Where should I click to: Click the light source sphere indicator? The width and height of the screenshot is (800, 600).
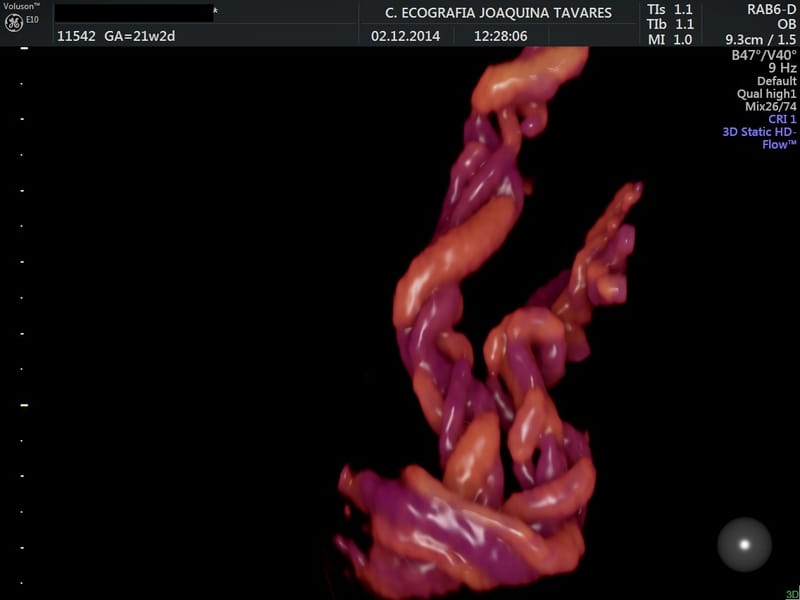click(744, 545)
